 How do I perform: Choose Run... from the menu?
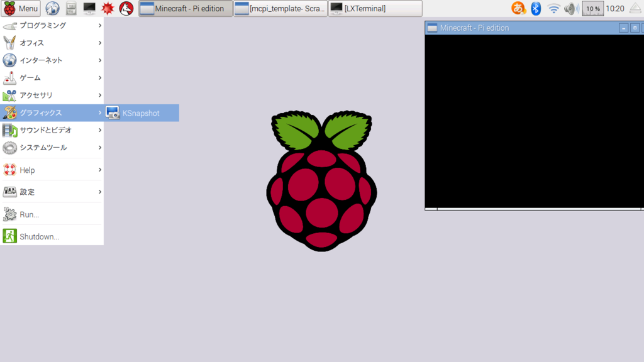(x=52, y=214)
